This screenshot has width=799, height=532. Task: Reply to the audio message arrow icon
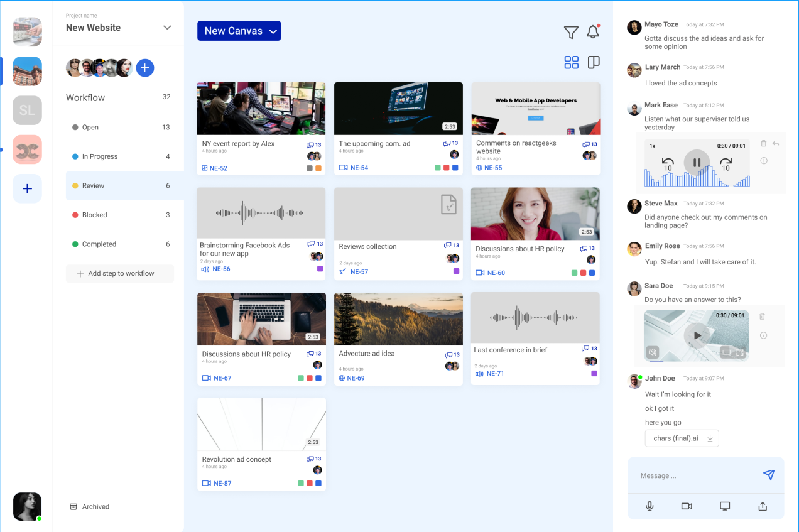coord(776,144)
